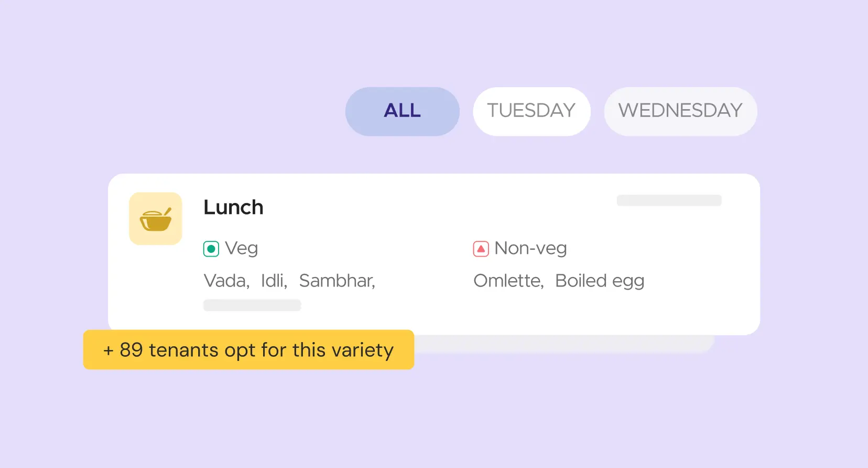
Task: Click the green Veg indicator icon
Action: coord(211,249)
